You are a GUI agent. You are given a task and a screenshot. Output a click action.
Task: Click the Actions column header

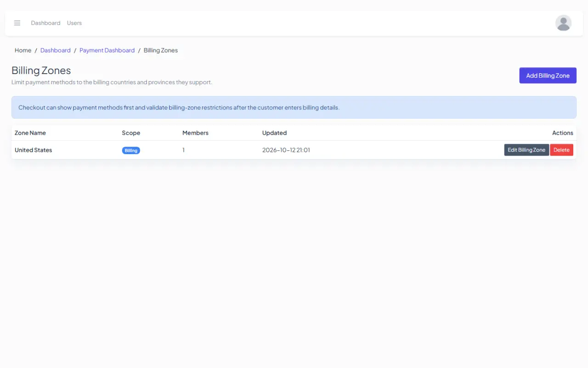pyautogui.click(x=563, y=133)
